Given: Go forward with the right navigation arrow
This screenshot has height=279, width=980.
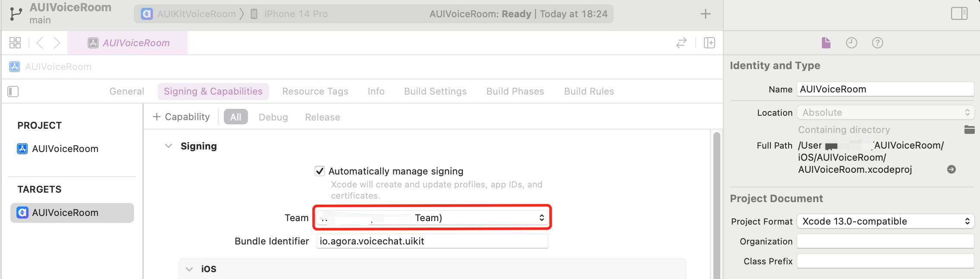Looking at the screenshot, I should 57,43.
